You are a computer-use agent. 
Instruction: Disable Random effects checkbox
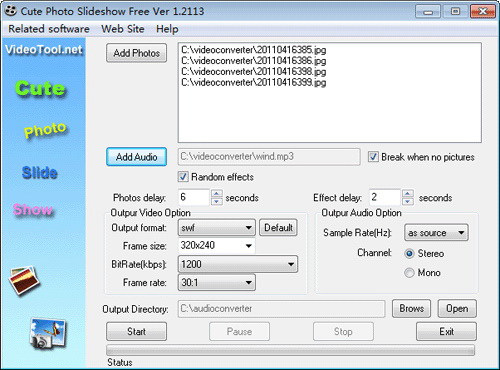[183, 177]
